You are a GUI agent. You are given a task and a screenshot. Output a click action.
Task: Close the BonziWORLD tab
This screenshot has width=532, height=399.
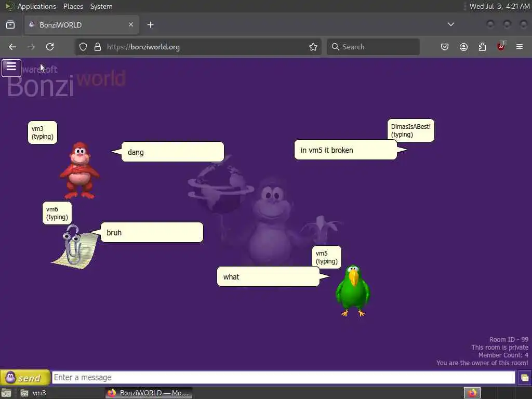point(131,24)
